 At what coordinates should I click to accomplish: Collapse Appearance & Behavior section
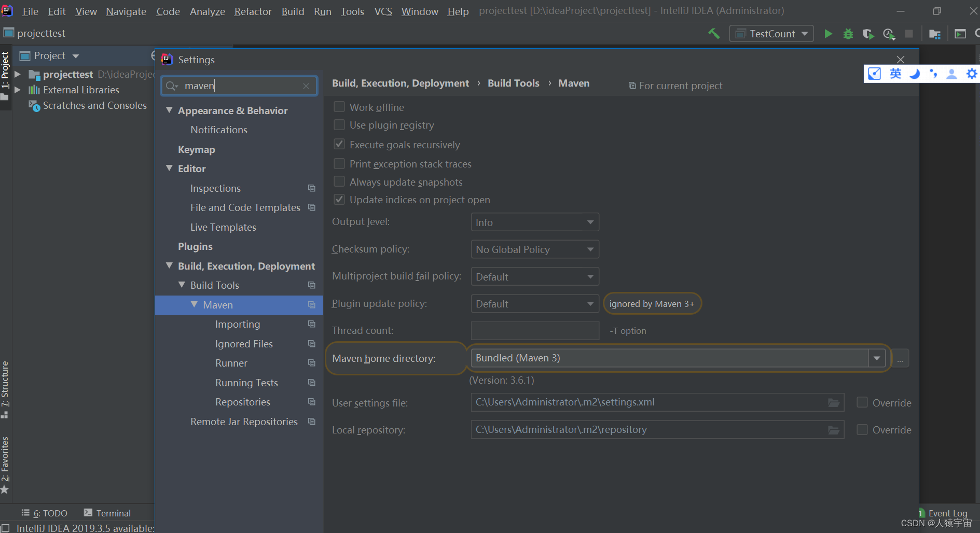[169, 110]
